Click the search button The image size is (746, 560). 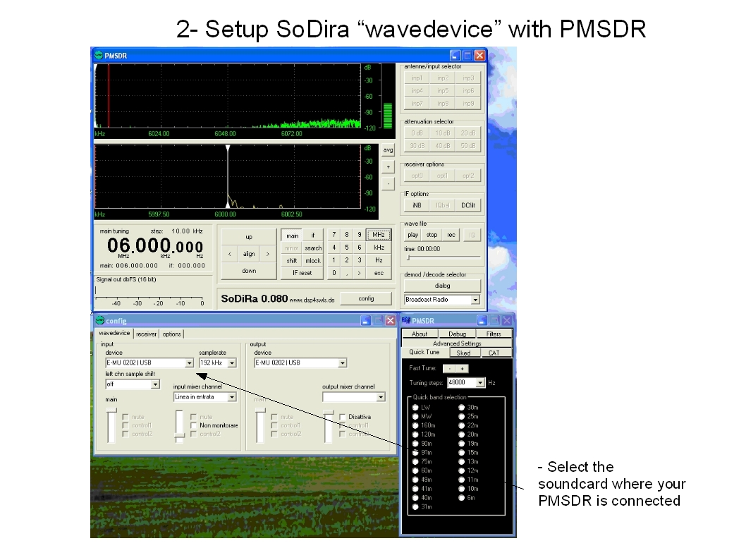click(x=313, y=248)
